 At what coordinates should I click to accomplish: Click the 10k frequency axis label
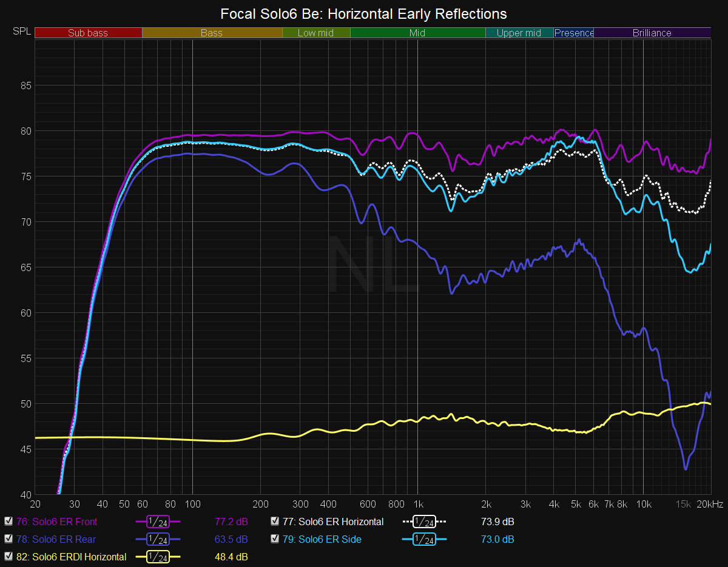tap(643, 505)
